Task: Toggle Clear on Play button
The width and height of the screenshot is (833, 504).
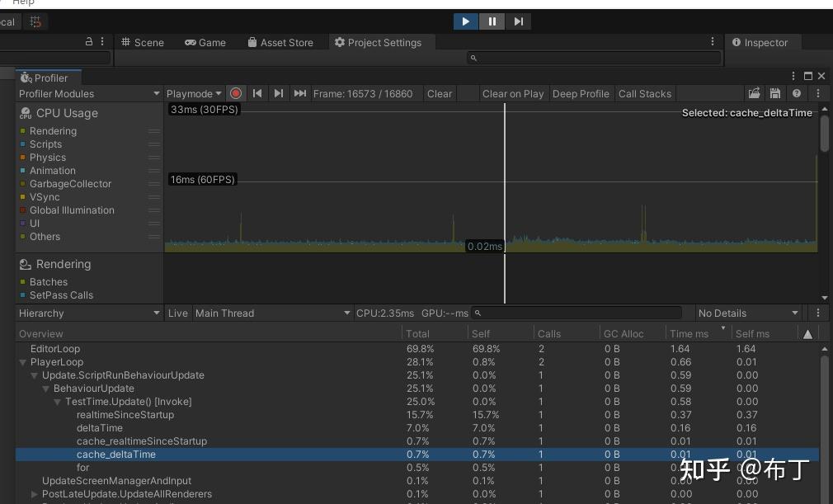Action: tap(513, 93)
